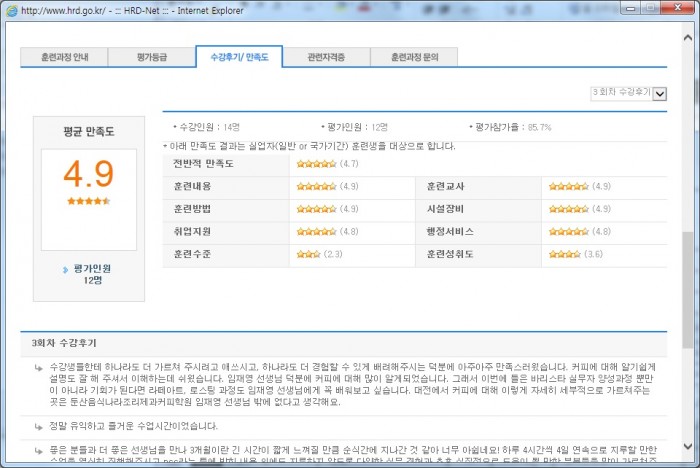Image resolution: width=700 pixels, height=468 pixels.
Task: Select the 수강후기/만족도 tab
Action: pyautogui.click(x=239, y=57)
